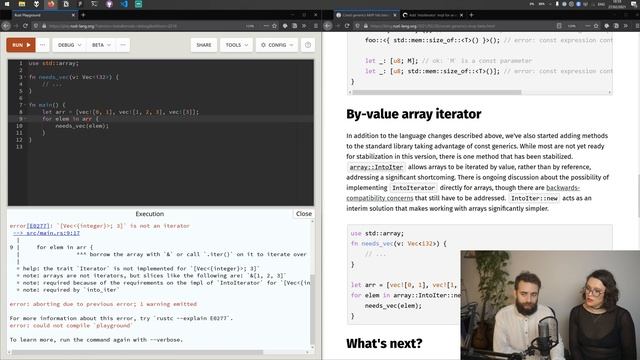Close the Add IntoIterator impl tab
Screen dimensions: 640x360
[x=462, y=15]
